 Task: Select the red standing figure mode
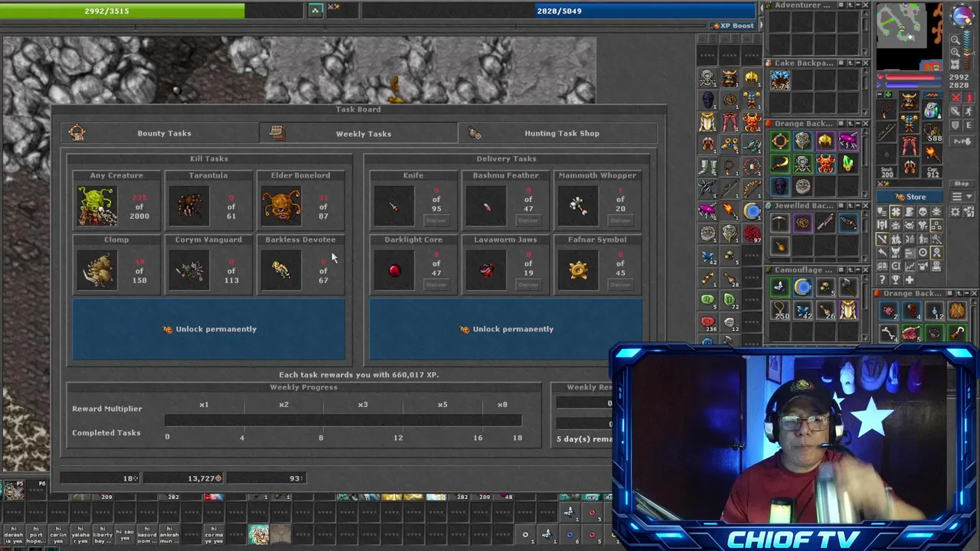pos(969,97)
